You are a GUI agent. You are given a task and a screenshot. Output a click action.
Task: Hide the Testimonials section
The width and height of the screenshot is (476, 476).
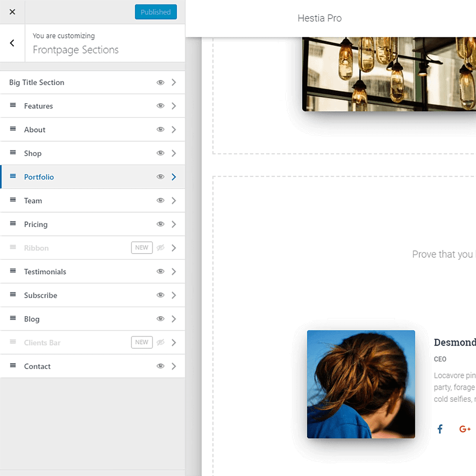point(161,271)
